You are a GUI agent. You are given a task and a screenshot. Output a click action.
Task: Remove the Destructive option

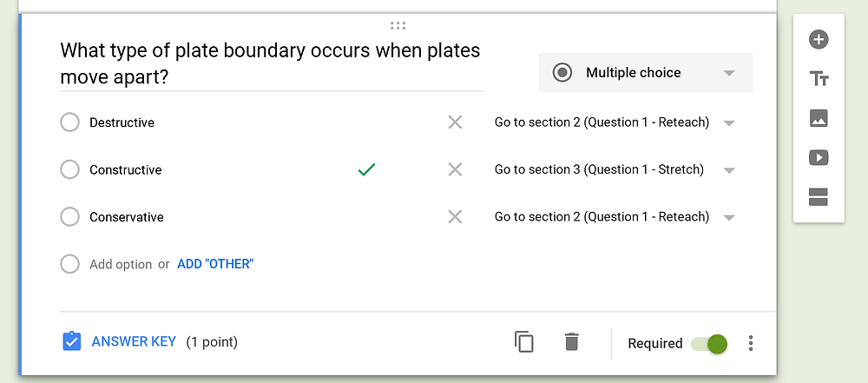click(455, 122)
